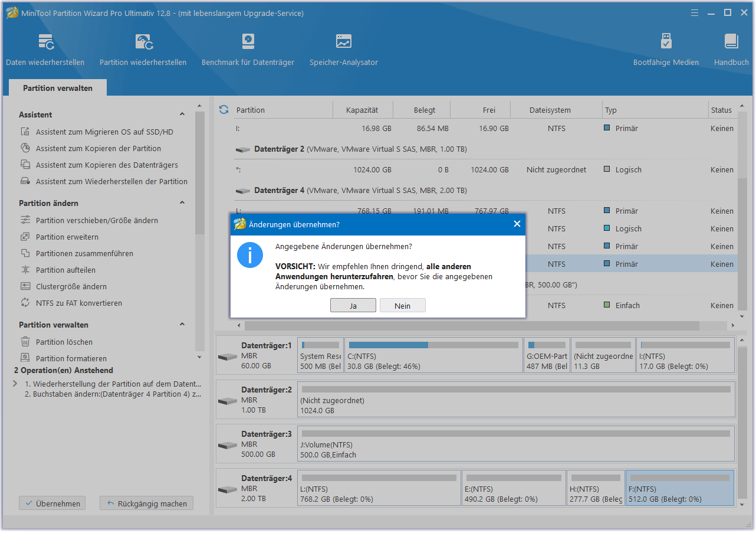Click pending operation Buchstaben ändern entry
The height and width of the screenshot is (533, 756).
[x=113, y=394]
